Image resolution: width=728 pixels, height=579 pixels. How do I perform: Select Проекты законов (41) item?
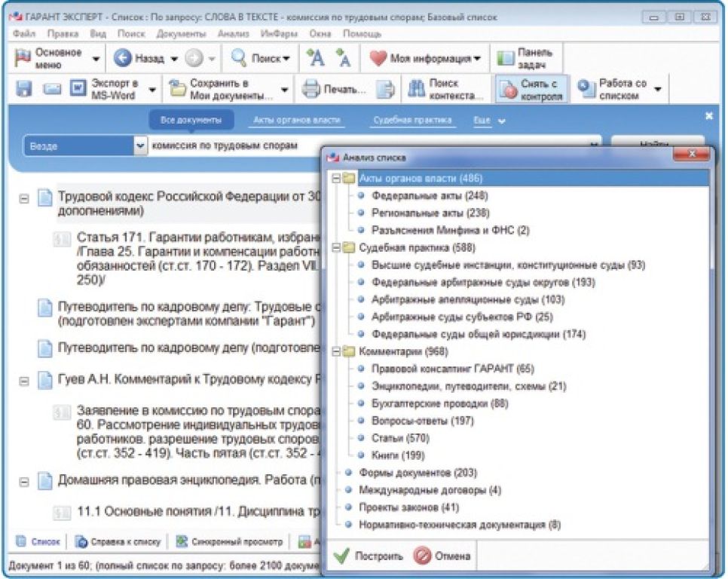click(x=408, y=507)
